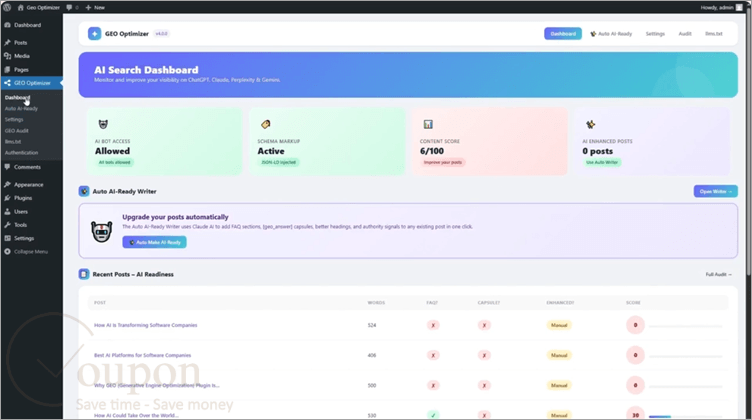Click the Content Score chart icon
This screenshot has width=752, height=420.
428,124
